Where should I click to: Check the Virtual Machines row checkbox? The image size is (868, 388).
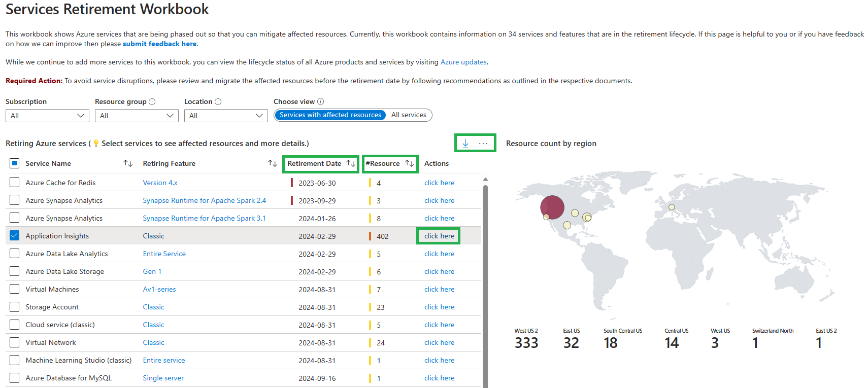15,289
